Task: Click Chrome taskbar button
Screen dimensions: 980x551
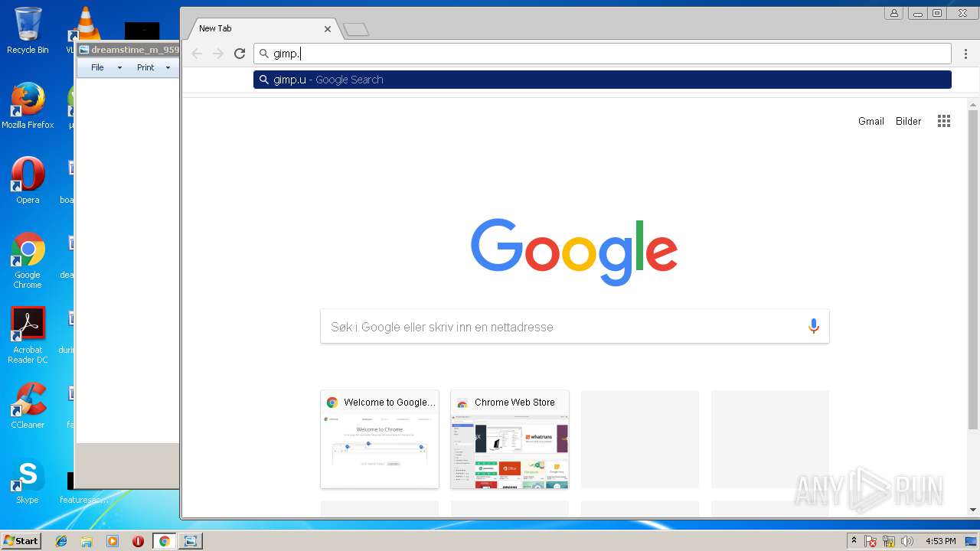Action: click(164, 541)
